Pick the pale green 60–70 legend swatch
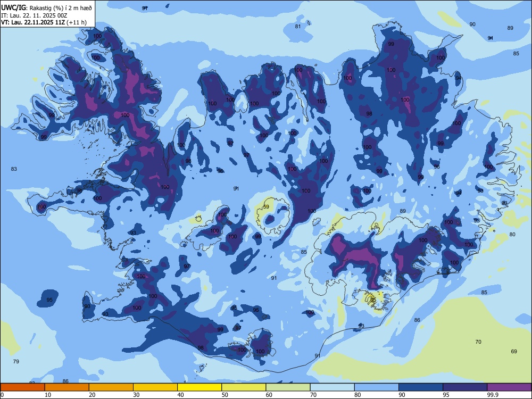This screenshot has height=399, width=532. point(288,387)
